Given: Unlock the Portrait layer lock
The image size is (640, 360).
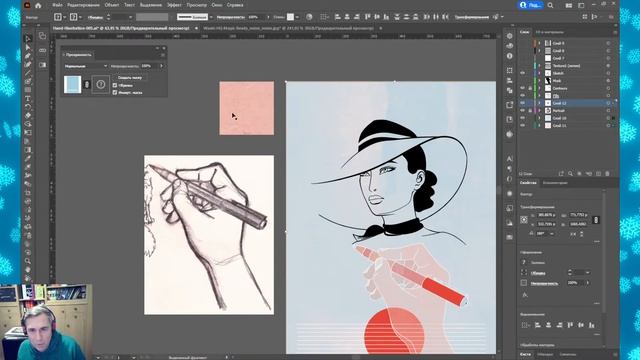Looking at the screenshot, I should [x=530, y=111].
